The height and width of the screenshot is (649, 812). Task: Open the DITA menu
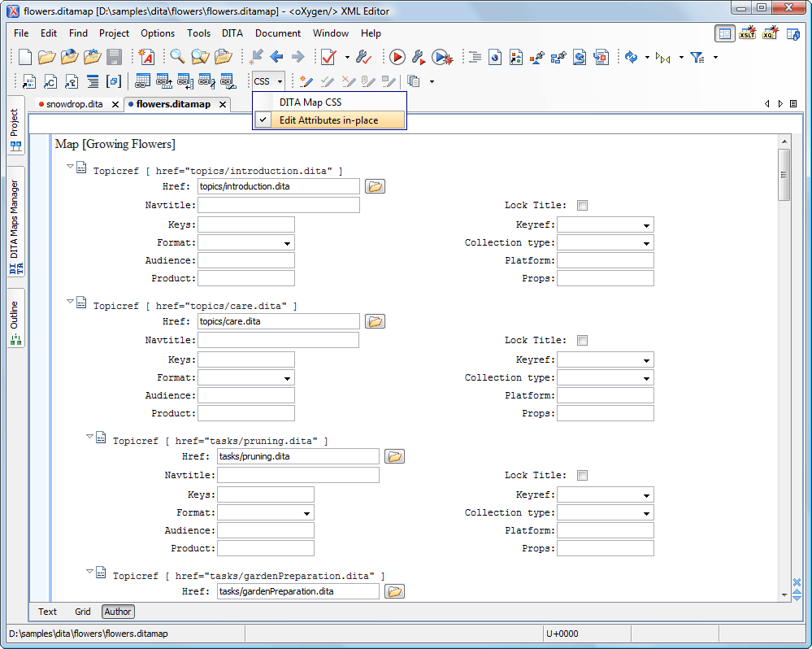[x=232, y=33]
